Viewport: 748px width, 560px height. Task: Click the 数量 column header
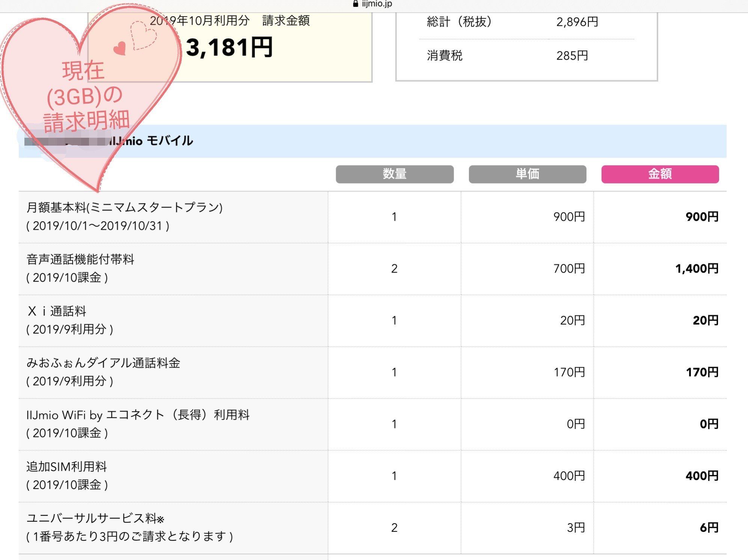click(x=394, y=174)
